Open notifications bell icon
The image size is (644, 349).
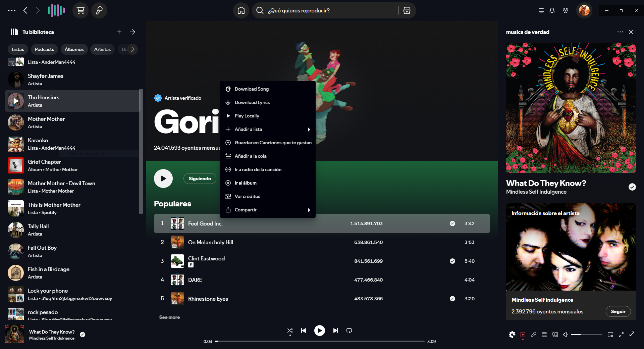click(552, 10)
